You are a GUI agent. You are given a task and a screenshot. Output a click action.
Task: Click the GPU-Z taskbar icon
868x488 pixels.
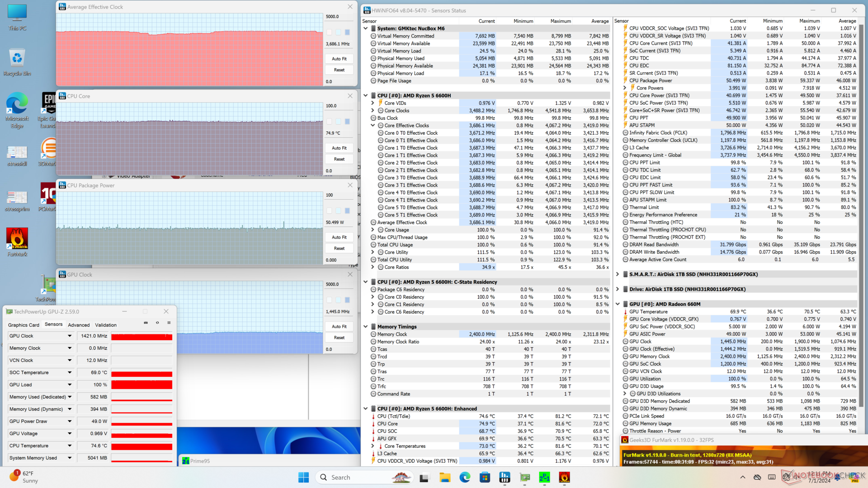point(524,477)
